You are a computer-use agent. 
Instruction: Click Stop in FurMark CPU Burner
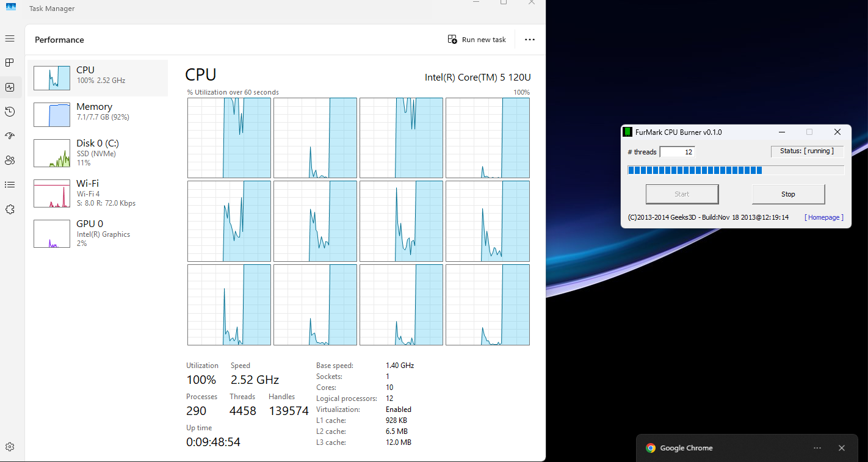pos(788,194)
